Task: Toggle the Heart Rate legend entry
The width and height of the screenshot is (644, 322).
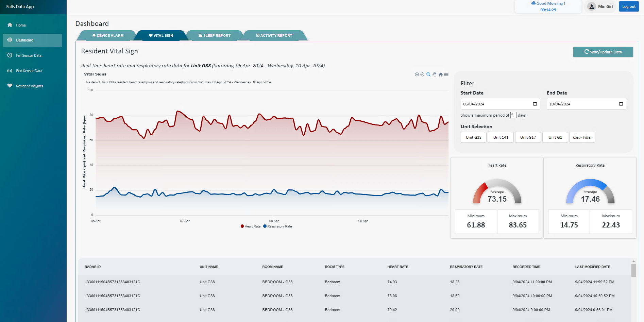Action: [250, 226]
